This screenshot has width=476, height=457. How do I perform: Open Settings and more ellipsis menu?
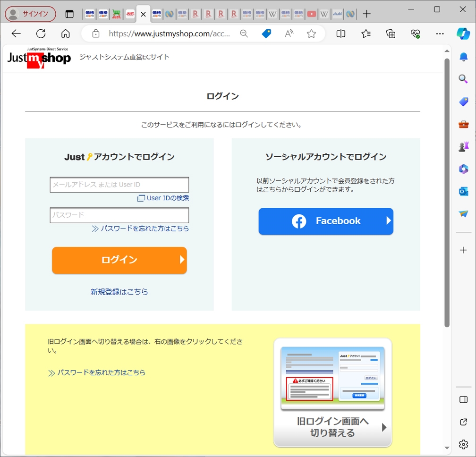click(x=440, y=34)
